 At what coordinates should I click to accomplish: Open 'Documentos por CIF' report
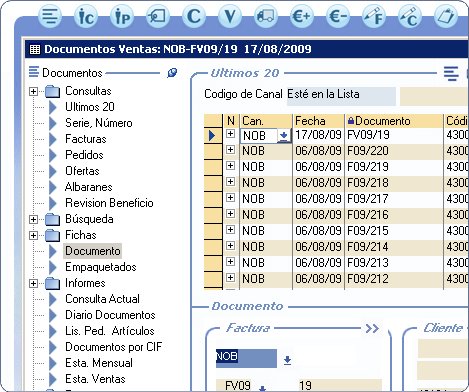[113, 347]
